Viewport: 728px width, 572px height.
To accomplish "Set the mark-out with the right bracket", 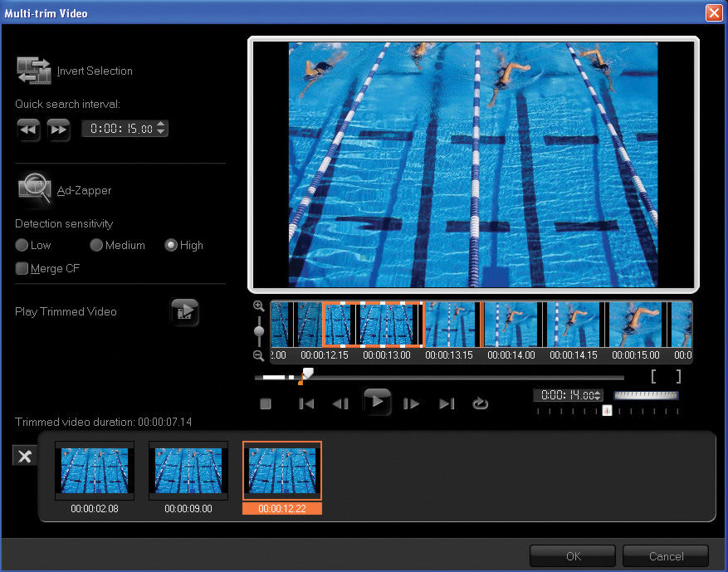I will [x=678, y=376].
